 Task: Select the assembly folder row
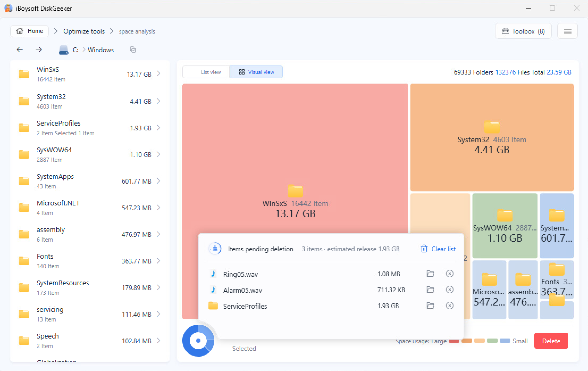click(x=90, y=234)
